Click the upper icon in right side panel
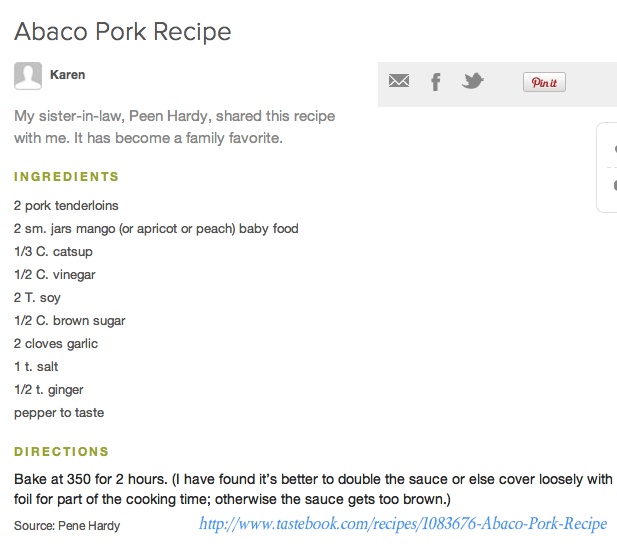Viewport: 617px width, 546px height. pyautogui.click(x=613, y=149)
